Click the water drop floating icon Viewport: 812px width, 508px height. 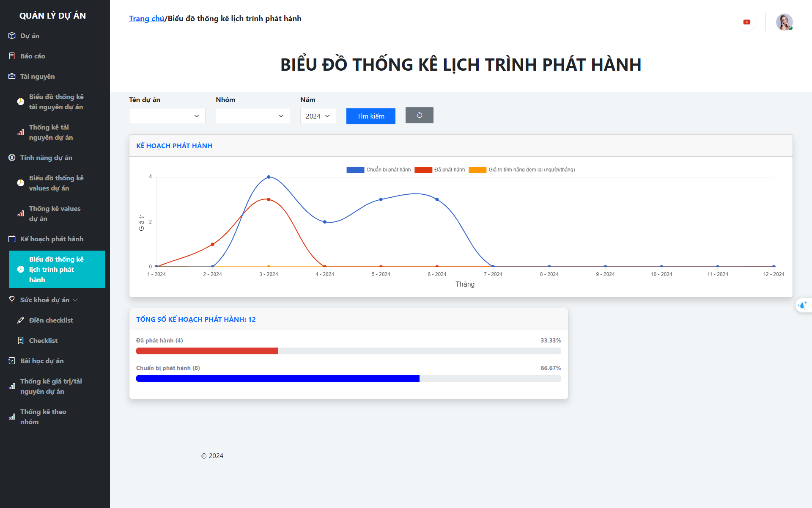pos(802,305)
